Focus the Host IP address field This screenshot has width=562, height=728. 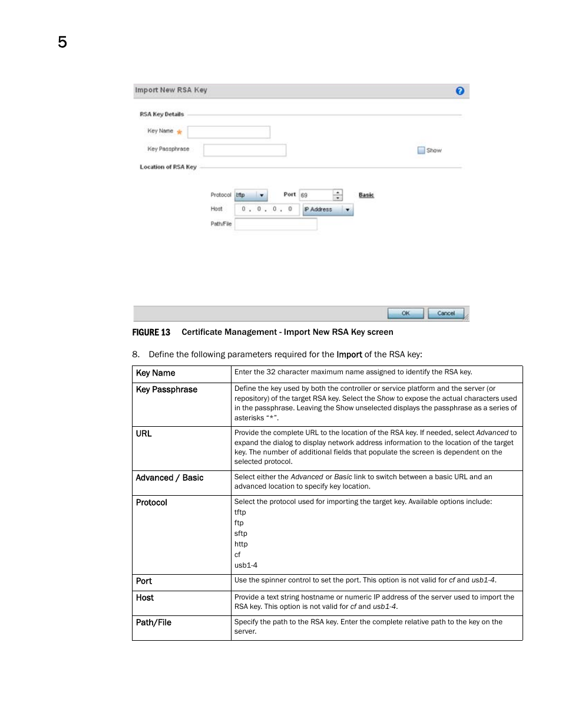click(267, 209)
